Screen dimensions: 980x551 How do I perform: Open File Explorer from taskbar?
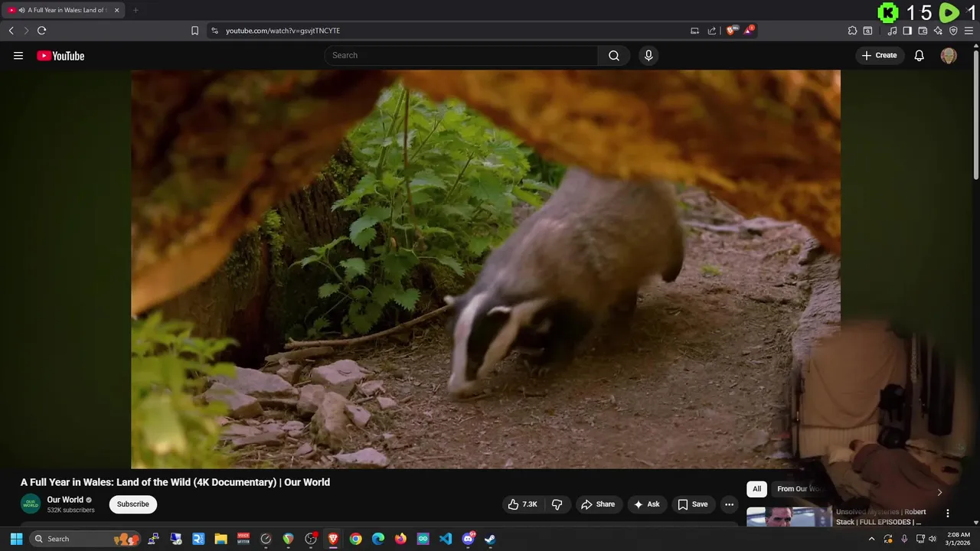[x=220, y=539]
